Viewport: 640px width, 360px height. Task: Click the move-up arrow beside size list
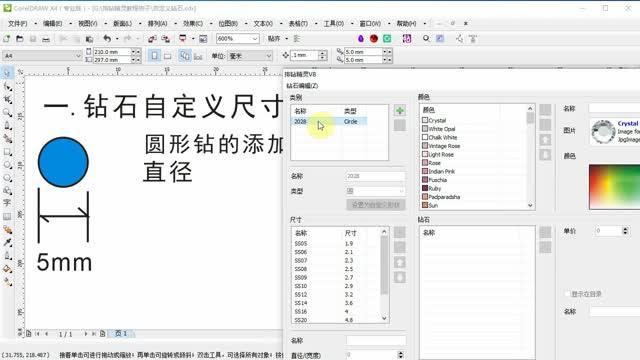click(400, 262)
